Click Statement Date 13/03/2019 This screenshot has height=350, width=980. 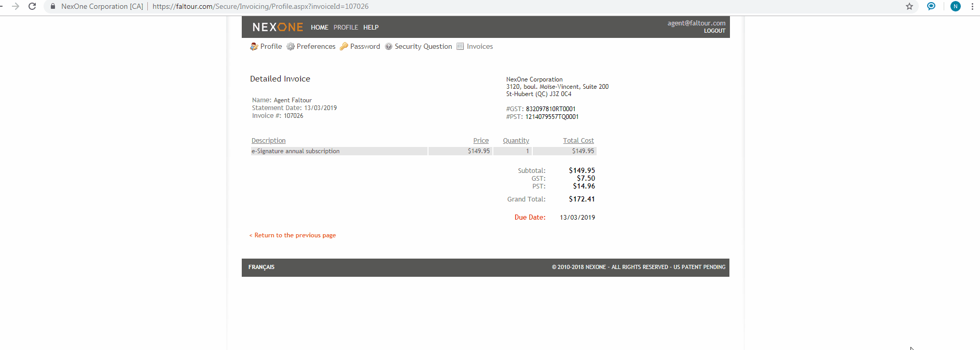click(x=321, y=108)
